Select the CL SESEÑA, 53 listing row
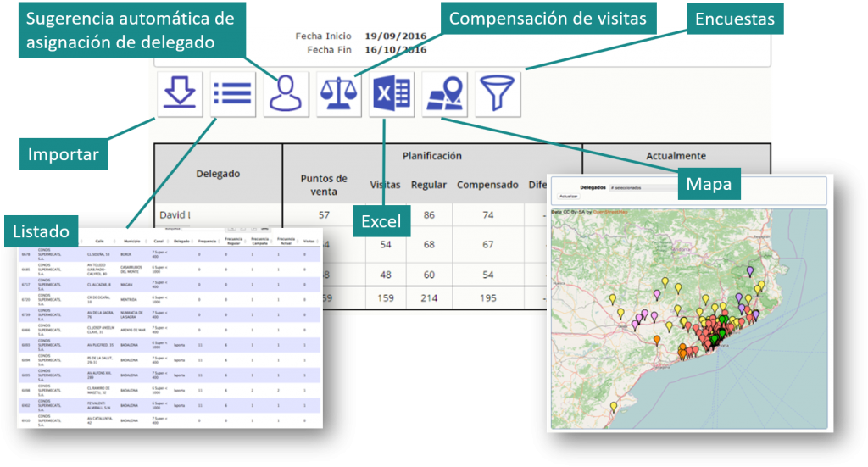 point(98,253)
